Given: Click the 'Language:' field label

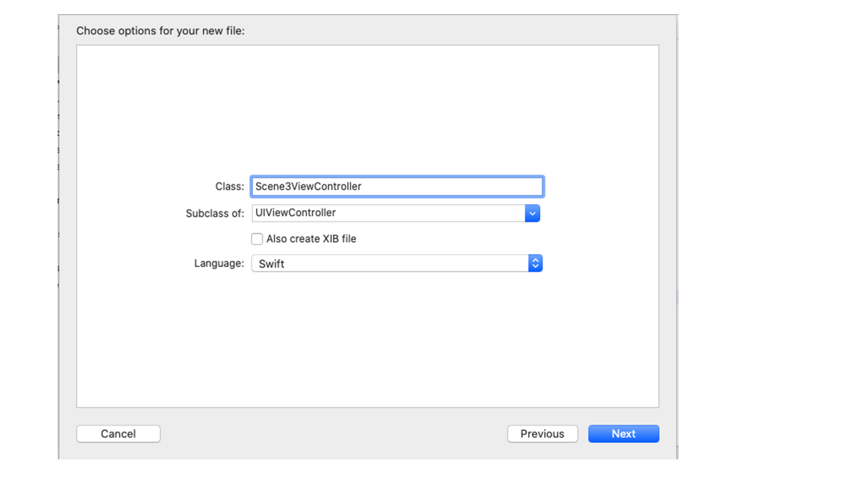Looking at the screenshot, I should (219, 264).
